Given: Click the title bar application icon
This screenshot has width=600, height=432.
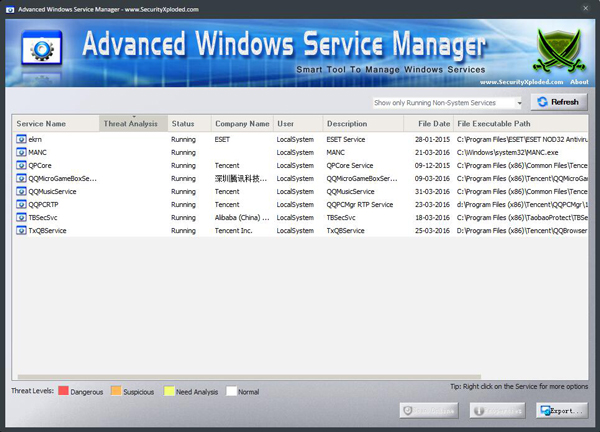Looking at the screenshot, I should tap(10, 10).
